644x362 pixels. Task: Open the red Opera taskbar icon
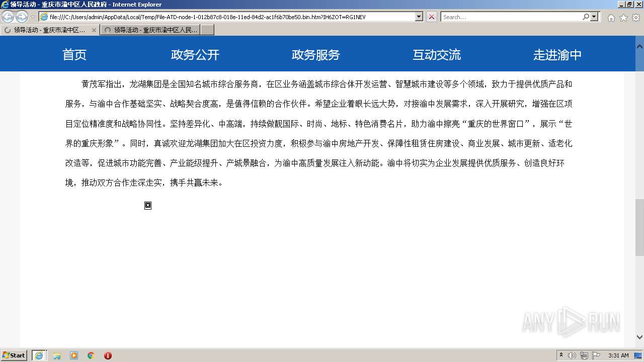pyautogui.click(x=108, y=355)
